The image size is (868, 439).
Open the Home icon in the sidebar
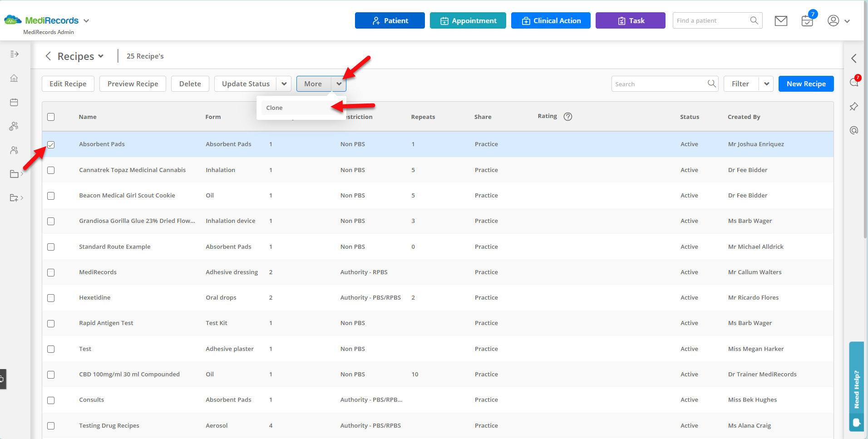click(14, 78)
